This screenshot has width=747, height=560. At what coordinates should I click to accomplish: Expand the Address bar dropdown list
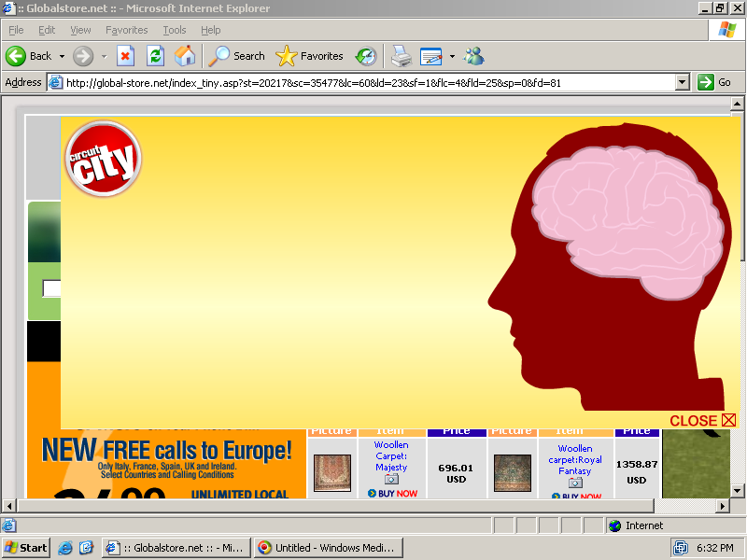[683, 82]
